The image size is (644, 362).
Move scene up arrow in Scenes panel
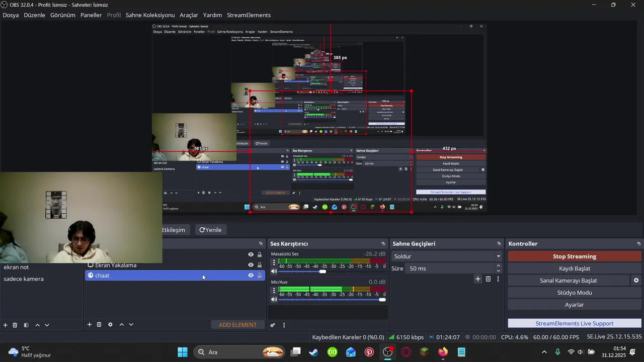tap(37, 325)
